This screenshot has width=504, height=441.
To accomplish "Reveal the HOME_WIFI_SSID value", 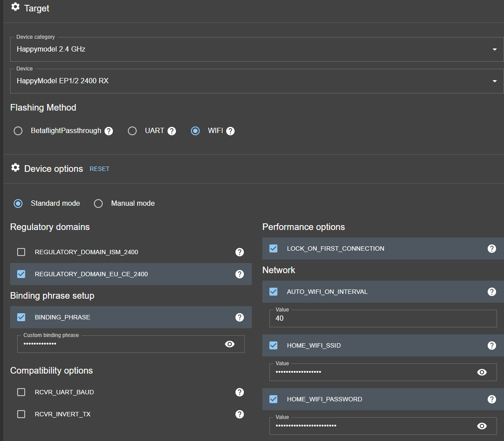I will coord(482,372).
